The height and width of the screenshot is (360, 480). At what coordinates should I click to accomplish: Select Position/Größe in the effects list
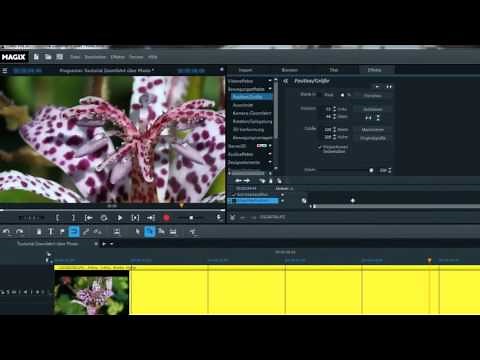[252, 97]
